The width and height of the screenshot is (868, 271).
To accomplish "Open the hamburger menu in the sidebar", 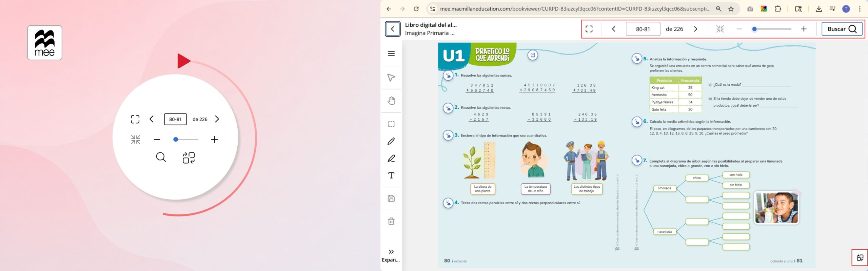I will [x=391, y=54].
